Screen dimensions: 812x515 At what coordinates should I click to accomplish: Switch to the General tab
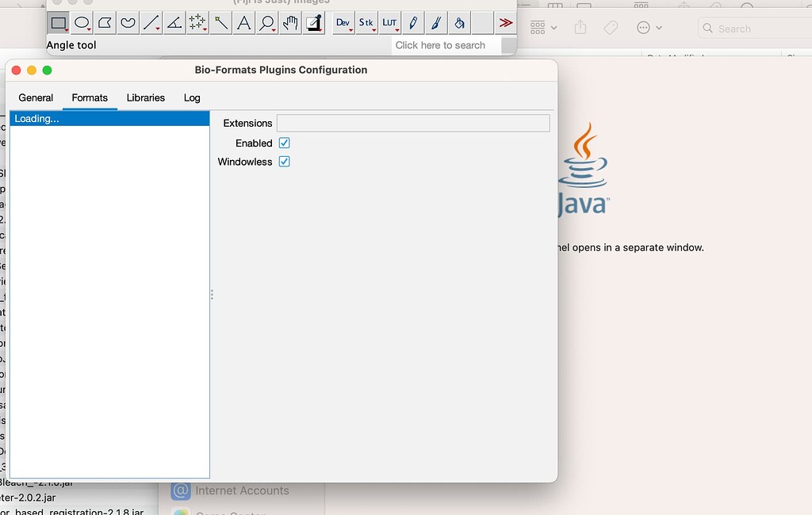pos(36,97)
